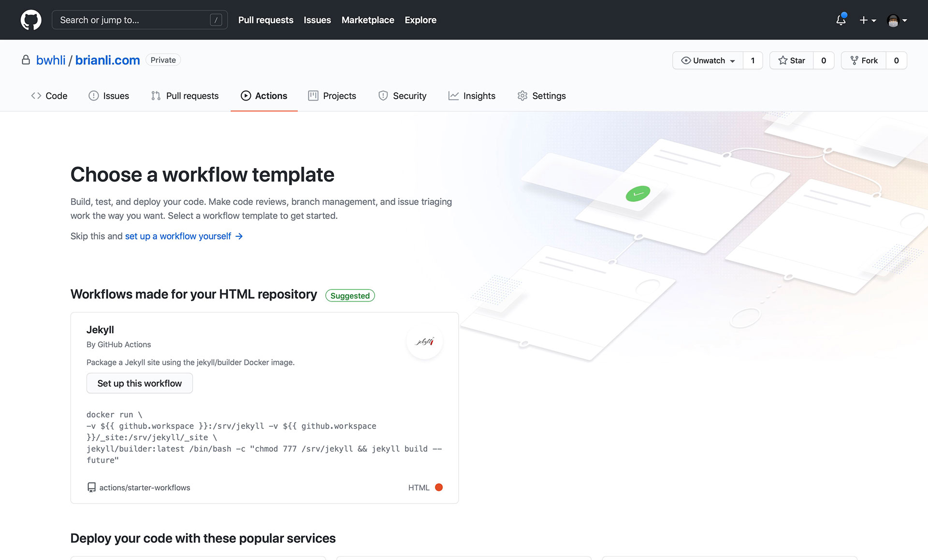This screenshot has width=928, height=560.
Task: Star this repository
Action: (x=792, y=60)
